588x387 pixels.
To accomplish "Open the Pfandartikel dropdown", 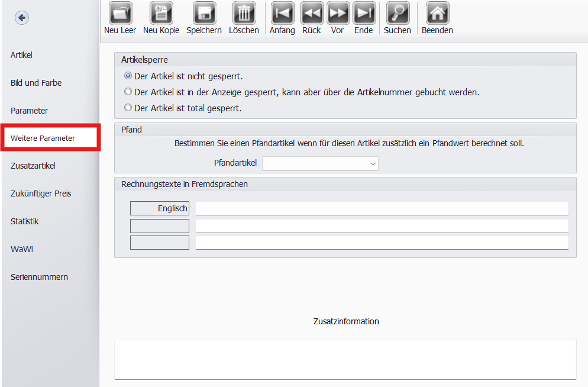I will (320, 163).
